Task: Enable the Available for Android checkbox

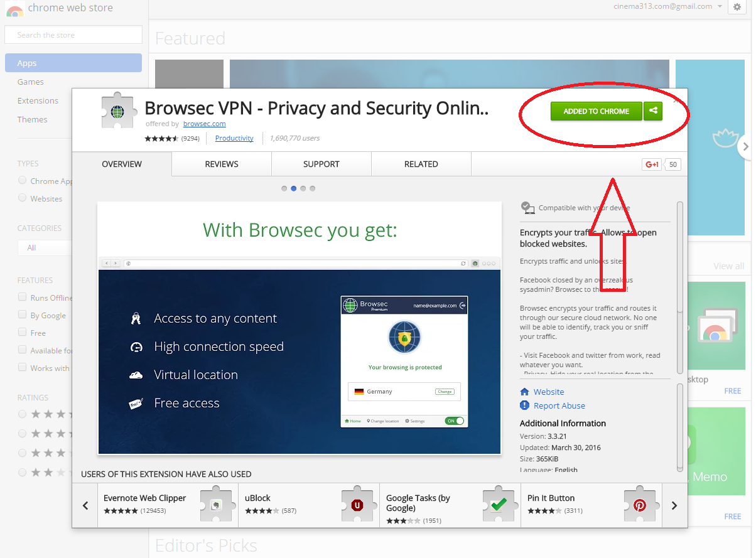Action: (23, 350)
